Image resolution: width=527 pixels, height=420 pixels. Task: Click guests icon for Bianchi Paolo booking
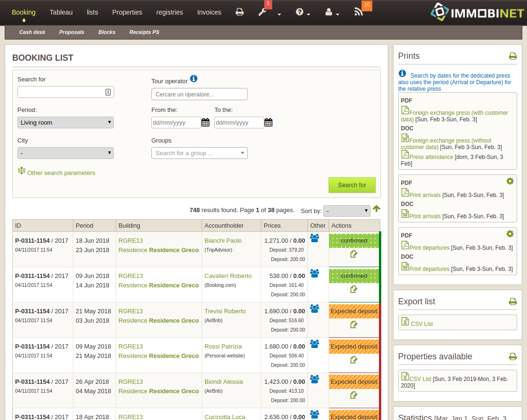point(315,238)
